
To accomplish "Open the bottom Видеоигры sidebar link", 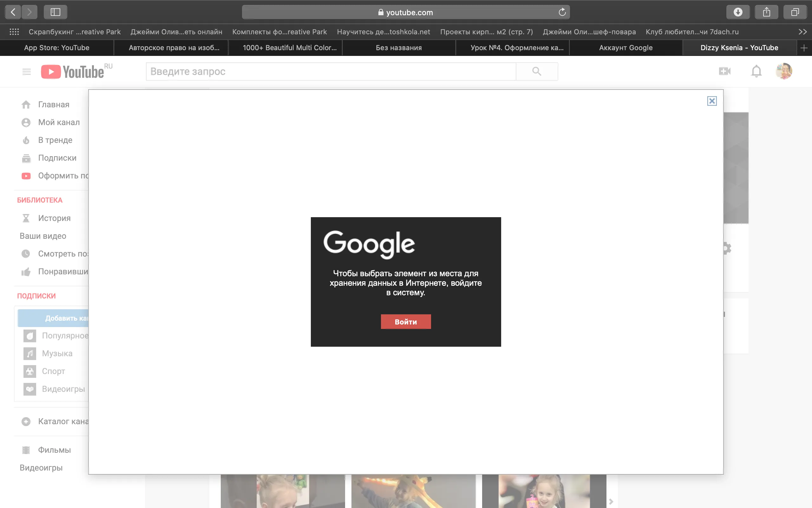I will (41, 468).
